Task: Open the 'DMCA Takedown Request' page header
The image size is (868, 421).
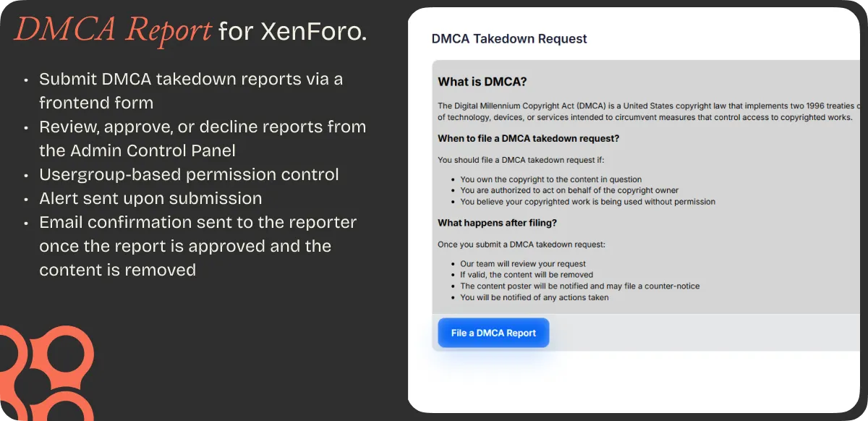Action: 509,38
